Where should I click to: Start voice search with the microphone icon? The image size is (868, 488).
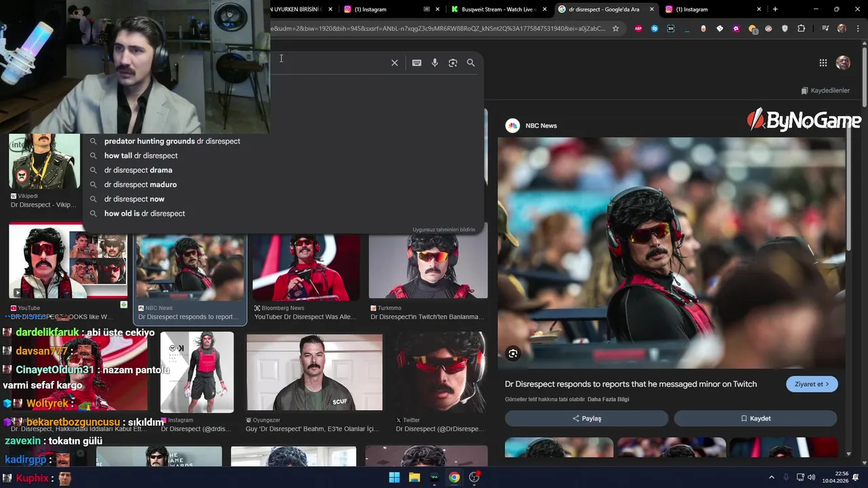point(435,63)
